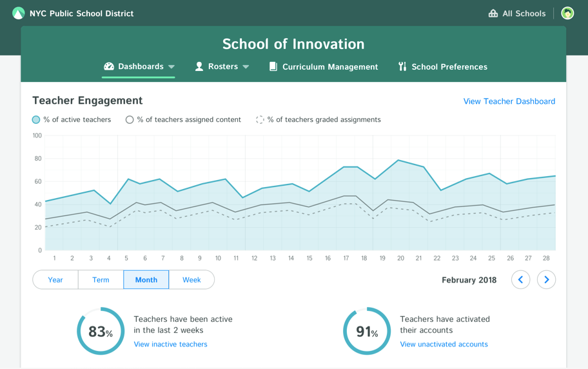Open the View inactive teachers link
This screenshot has height=369, width=588.
(x=171, y=344)
